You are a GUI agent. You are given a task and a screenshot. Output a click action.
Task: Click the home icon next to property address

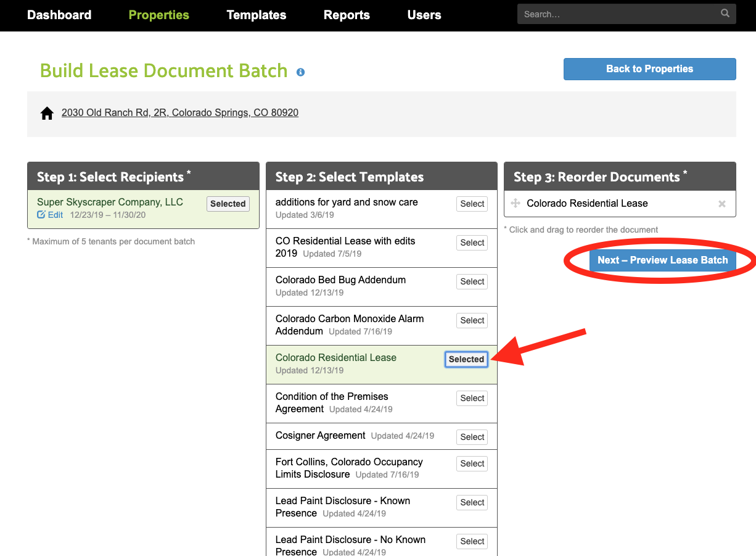click(47, 114)
